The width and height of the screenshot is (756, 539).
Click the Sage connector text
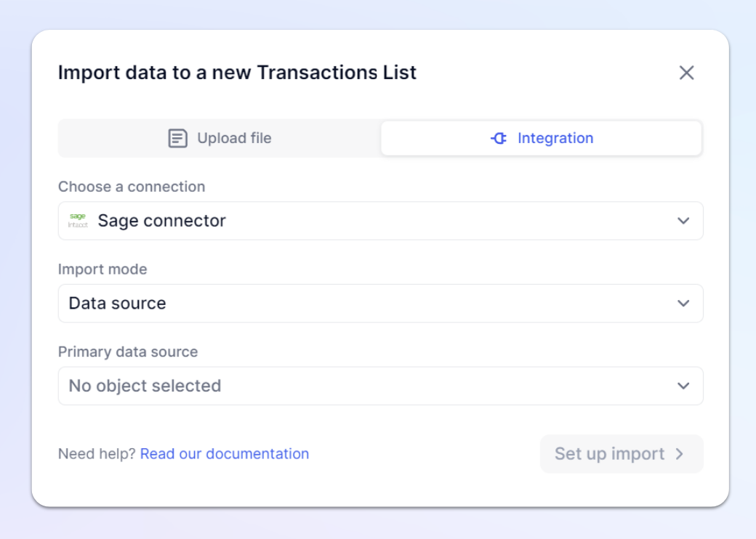(x=161, y=221)
